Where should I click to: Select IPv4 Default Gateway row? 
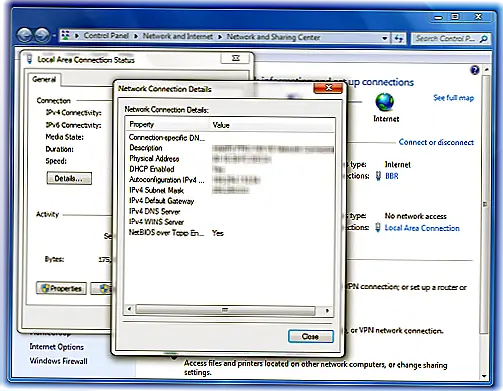pyautogui.click(x=230, y=201)
